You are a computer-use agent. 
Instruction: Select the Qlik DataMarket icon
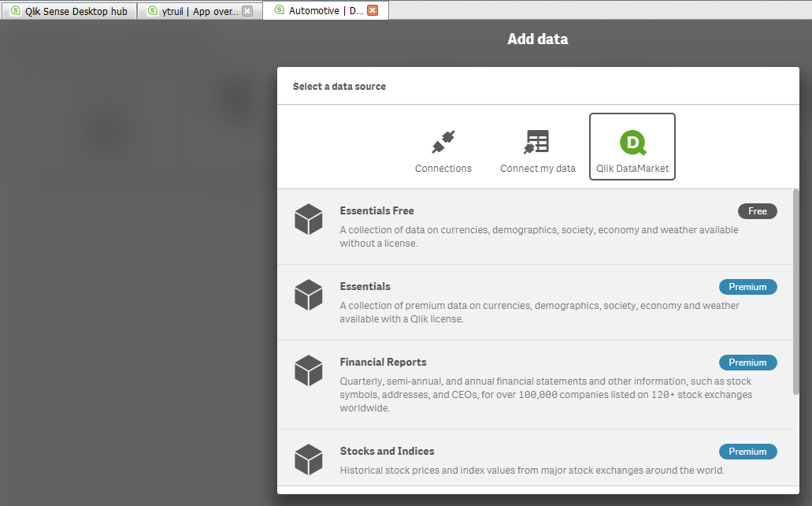[x=632, y=142]
